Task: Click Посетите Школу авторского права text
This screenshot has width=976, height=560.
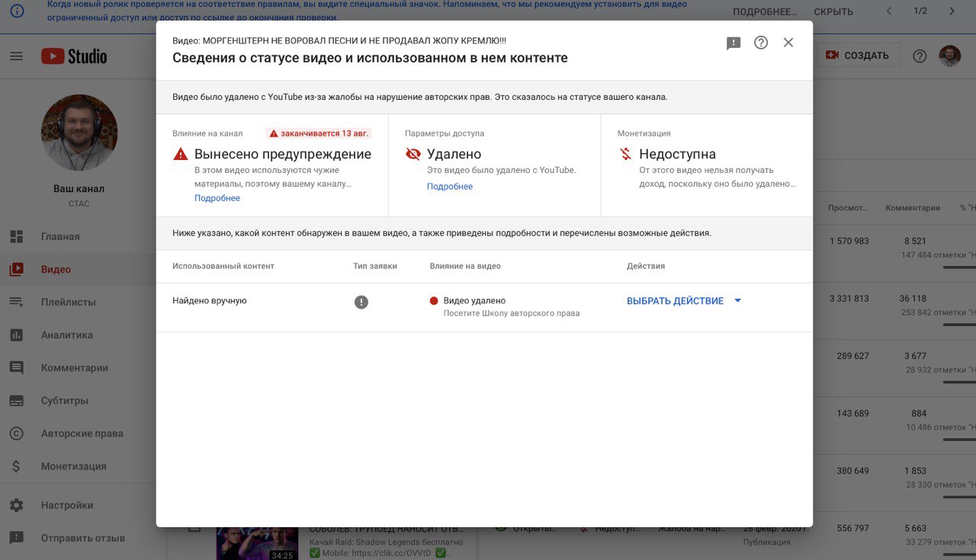Action: click(x=512, y=313)
